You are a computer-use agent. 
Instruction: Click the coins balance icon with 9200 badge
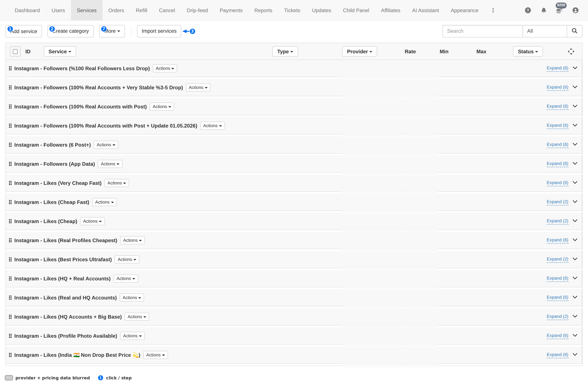click(x=559, y=10)
